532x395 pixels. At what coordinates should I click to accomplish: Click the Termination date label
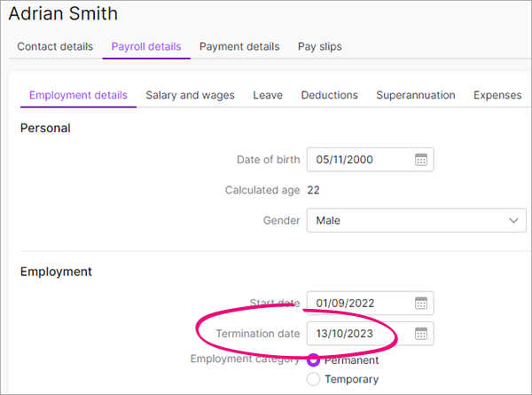pos(258,334)
